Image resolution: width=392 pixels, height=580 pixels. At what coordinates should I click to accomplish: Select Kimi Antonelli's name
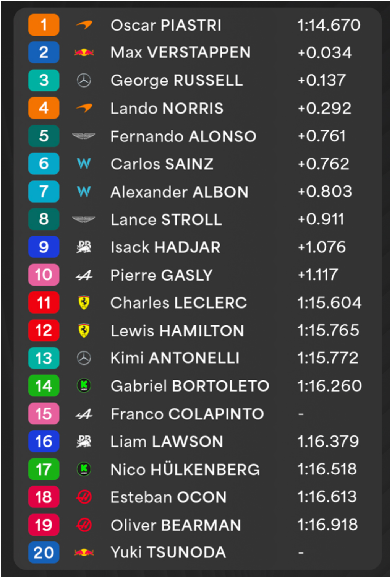click(x=175, y=358)
